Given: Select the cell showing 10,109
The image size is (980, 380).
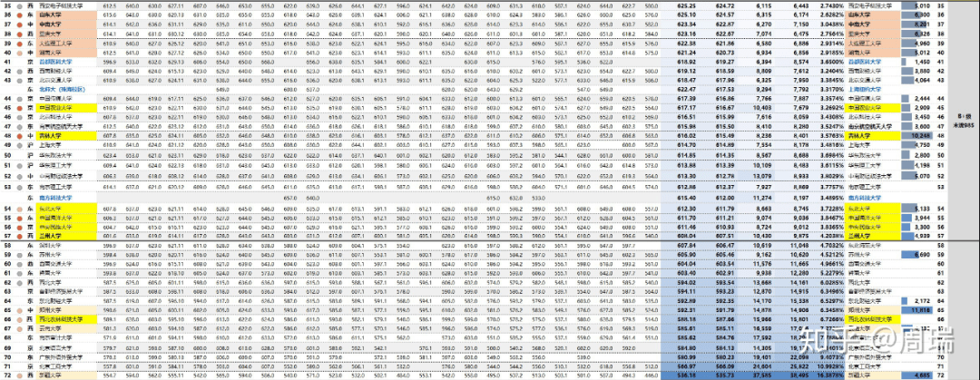Looking at the screenshot, I should pyautogui.click(x=764, y=166).
